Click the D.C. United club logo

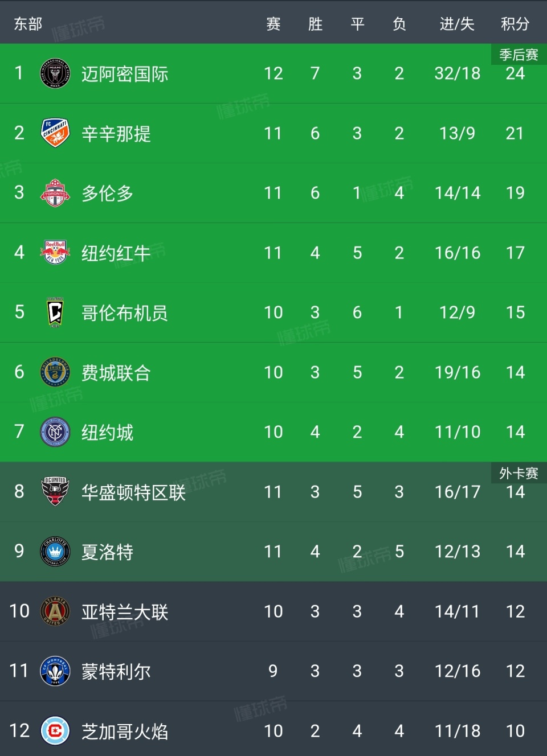click(x=54, y=491)
